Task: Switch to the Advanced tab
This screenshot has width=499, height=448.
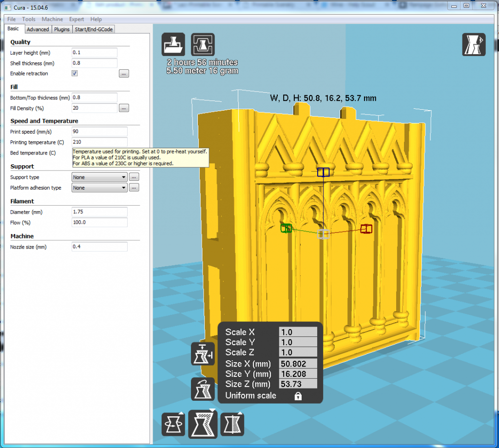Action: coord(38,29)
